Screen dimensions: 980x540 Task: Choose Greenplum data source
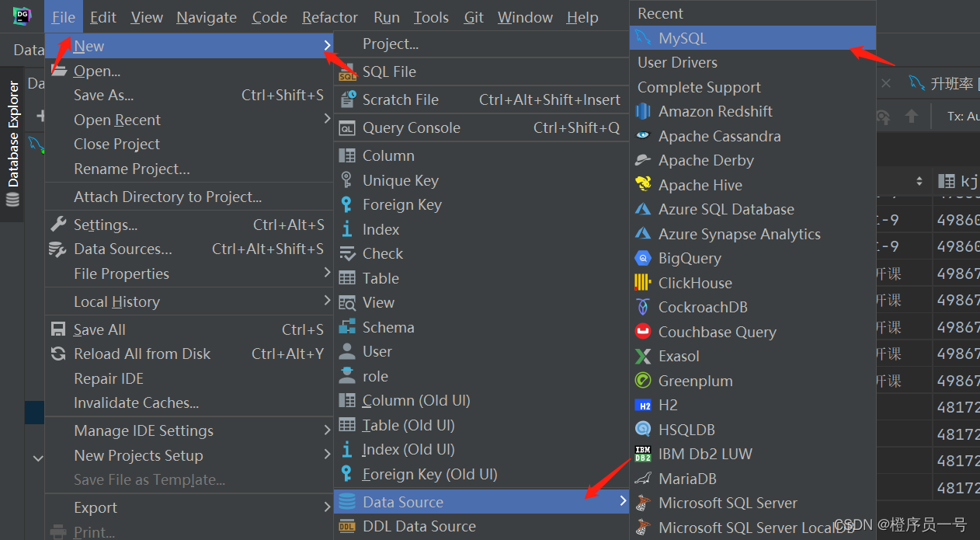coord(752,381)
